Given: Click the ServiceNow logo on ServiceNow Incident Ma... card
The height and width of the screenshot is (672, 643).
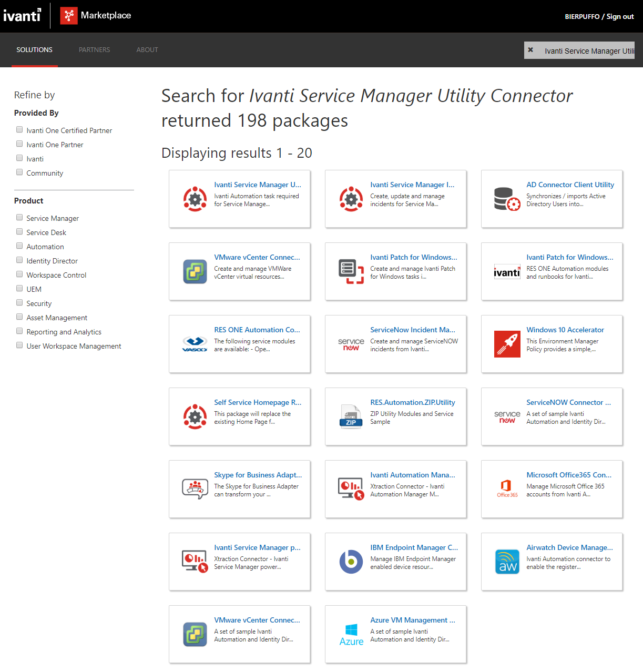Looking at the screenshot, I should [351, 344].
